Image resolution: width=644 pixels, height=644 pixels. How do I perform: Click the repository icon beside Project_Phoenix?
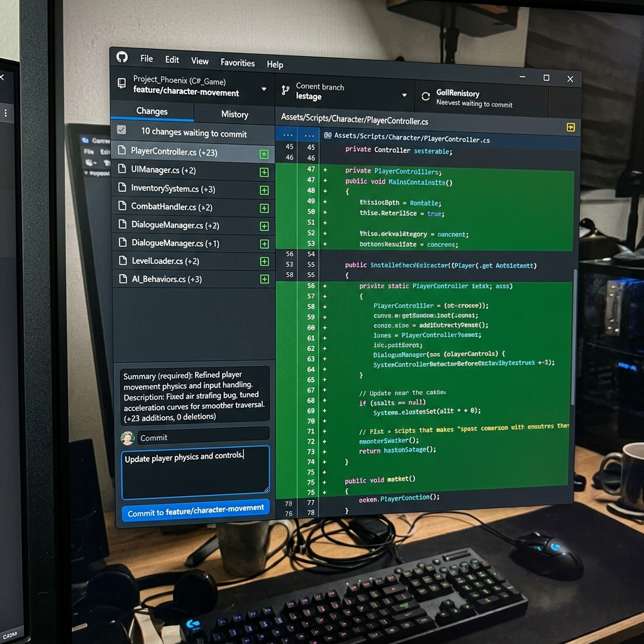coord(122,84)
